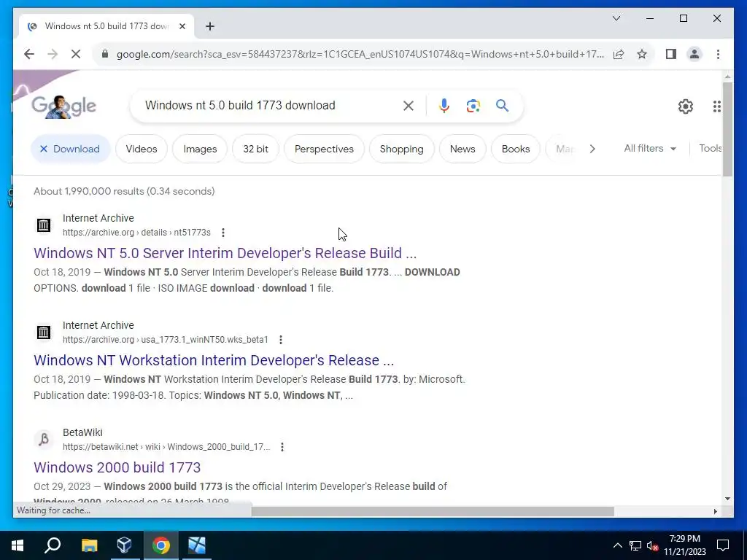Search by image with Google Lens
The width and height of the screenshot is (747, 560).
(473, 106)
